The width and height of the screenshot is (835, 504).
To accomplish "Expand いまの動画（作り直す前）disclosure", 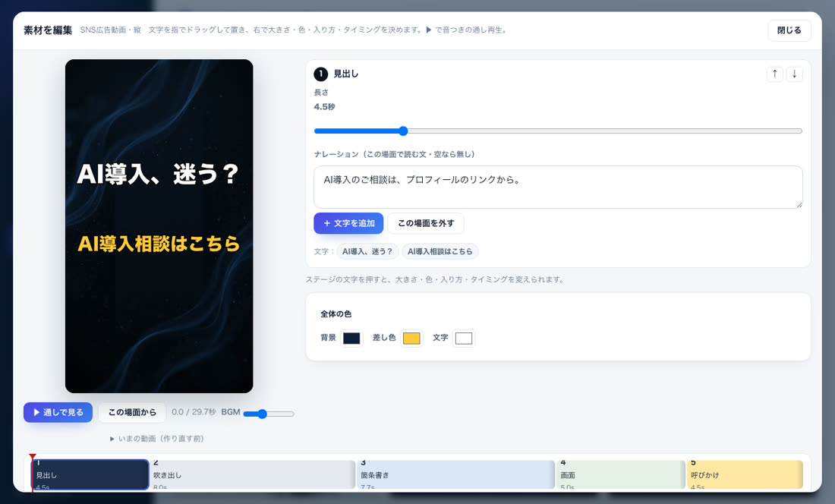I will tap(156, 439).
